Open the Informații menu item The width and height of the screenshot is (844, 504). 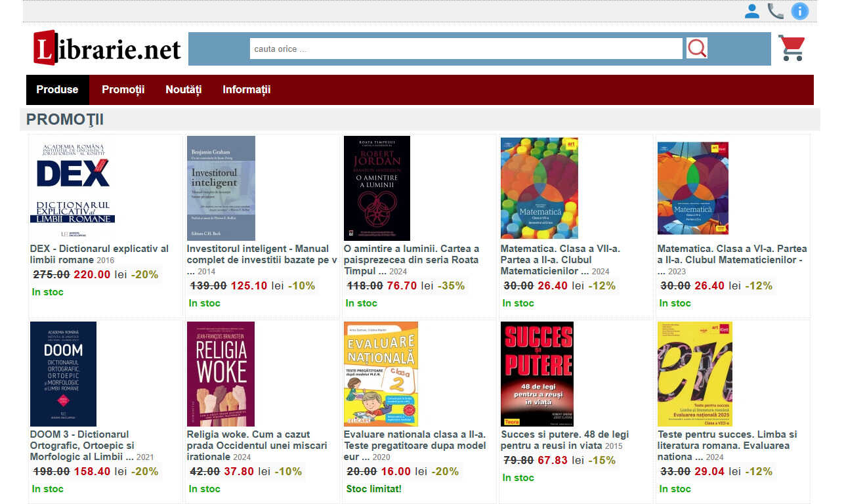click(x=246, y=90)
